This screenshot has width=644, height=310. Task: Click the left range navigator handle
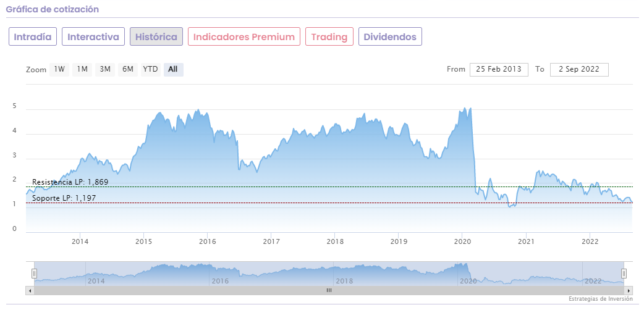(35, 273)
